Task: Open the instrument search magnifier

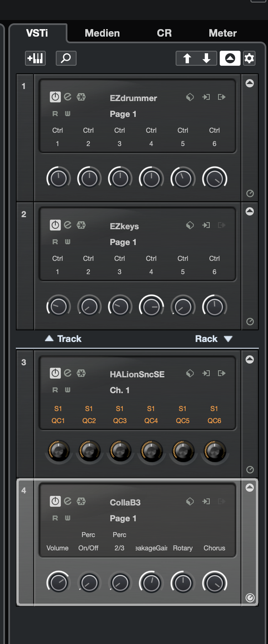Action: [x=66, y=58]
